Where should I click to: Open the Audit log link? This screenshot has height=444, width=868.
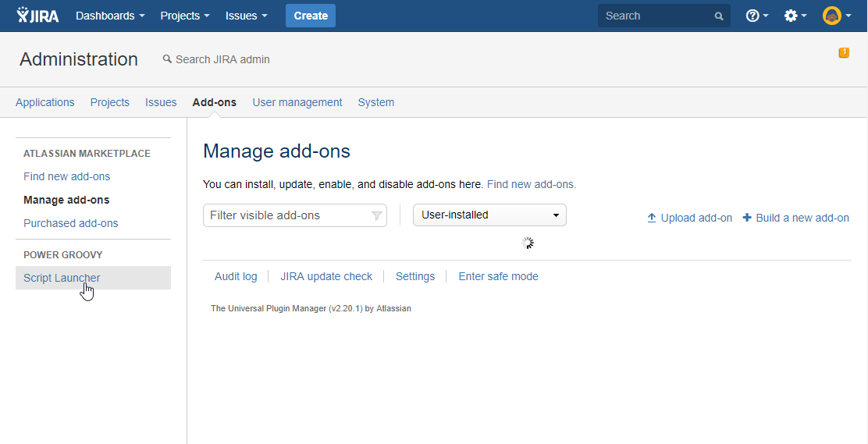click(x=236, y=276)
